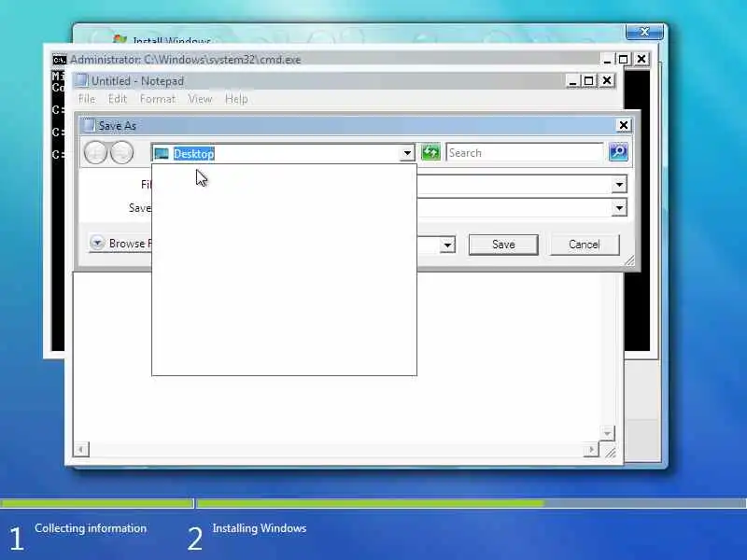Open the Save as type dropdown arrow

point(619,208)
